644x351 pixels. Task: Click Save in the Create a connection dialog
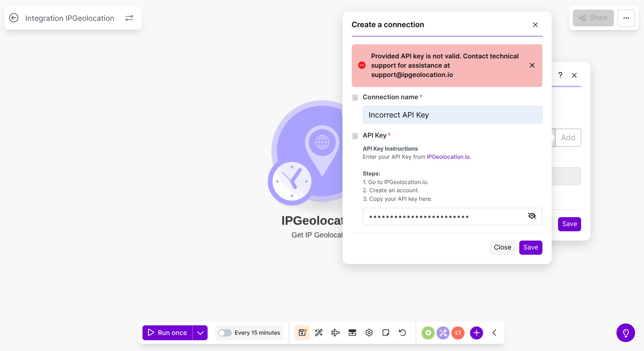[x=530, y=247]
